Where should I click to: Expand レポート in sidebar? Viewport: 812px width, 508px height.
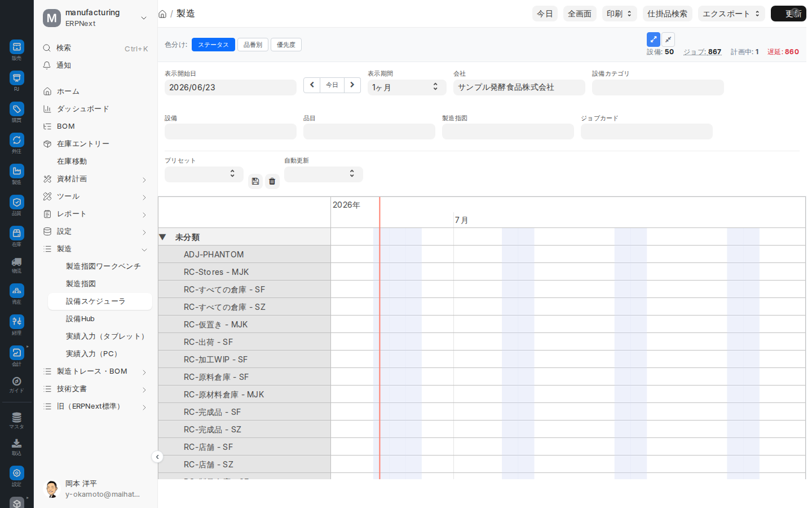coord(144,214)
